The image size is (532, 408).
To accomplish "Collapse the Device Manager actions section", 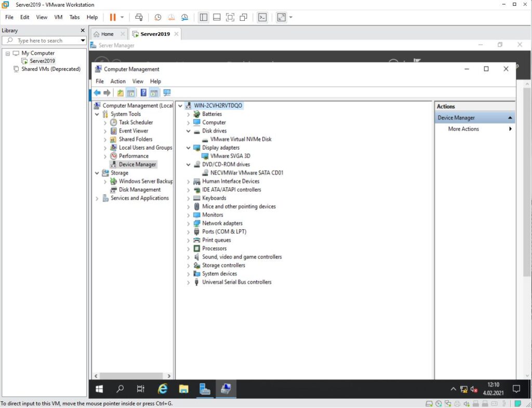I will click(510, 118).
